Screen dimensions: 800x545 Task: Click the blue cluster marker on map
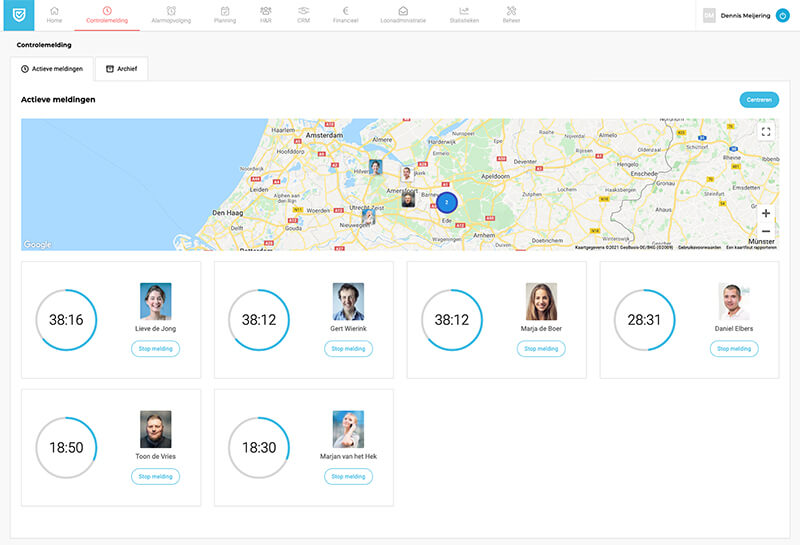point(446,202)
